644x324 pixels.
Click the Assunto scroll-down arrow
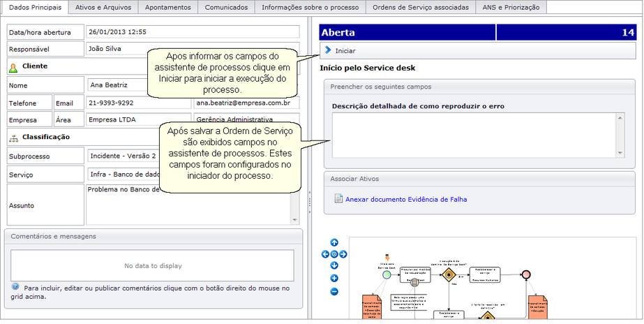[295, 221]
